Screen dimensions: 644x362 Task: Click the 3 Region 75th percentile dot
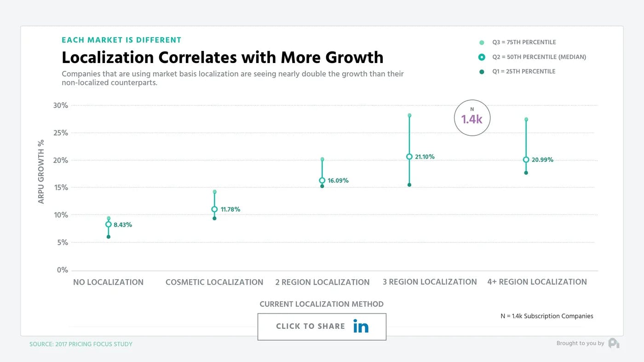(x=409, y=115)
